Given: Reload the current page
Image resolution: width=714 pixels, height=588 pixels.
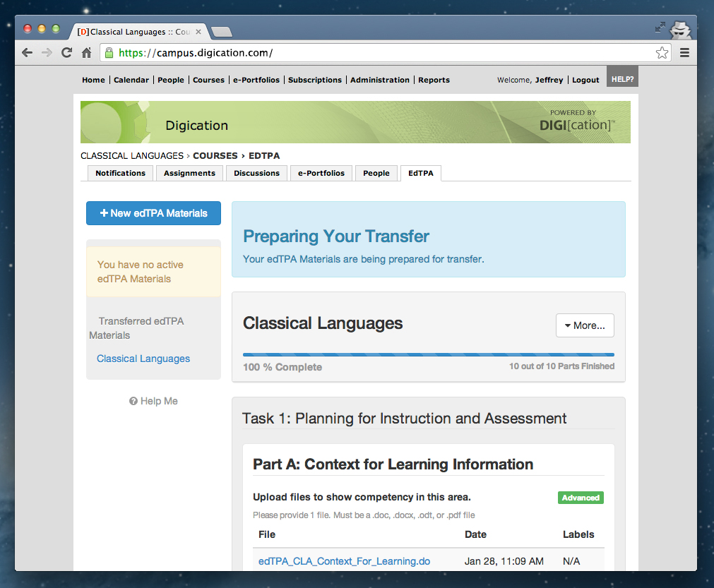Looking at the screenshot, I should pos(66,52).
